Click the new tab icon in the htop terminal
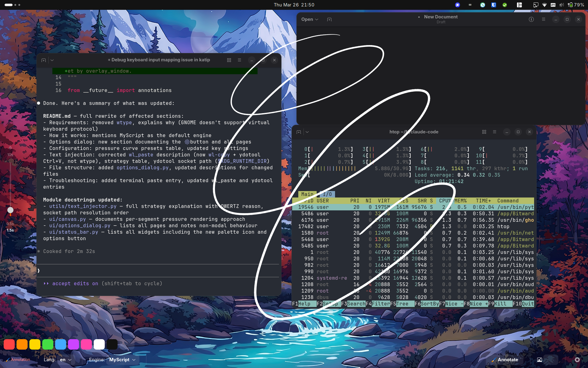 point(299,132)
